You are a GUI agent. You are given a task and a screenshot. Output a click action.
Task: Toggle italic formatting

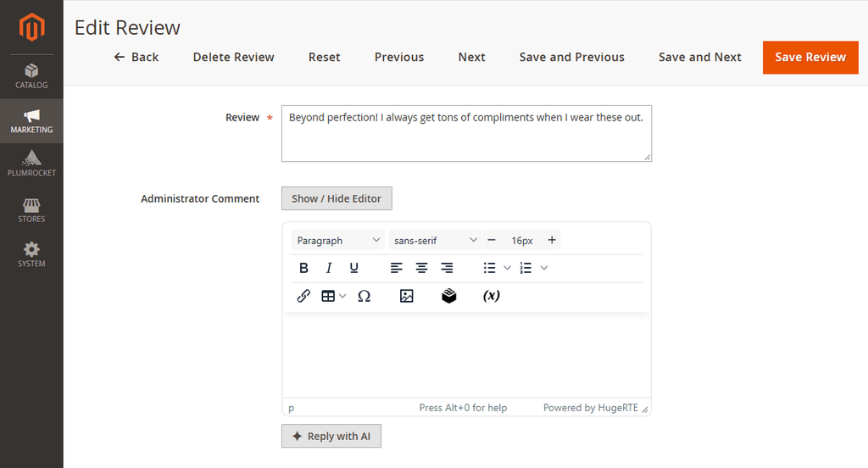[329, 268]
